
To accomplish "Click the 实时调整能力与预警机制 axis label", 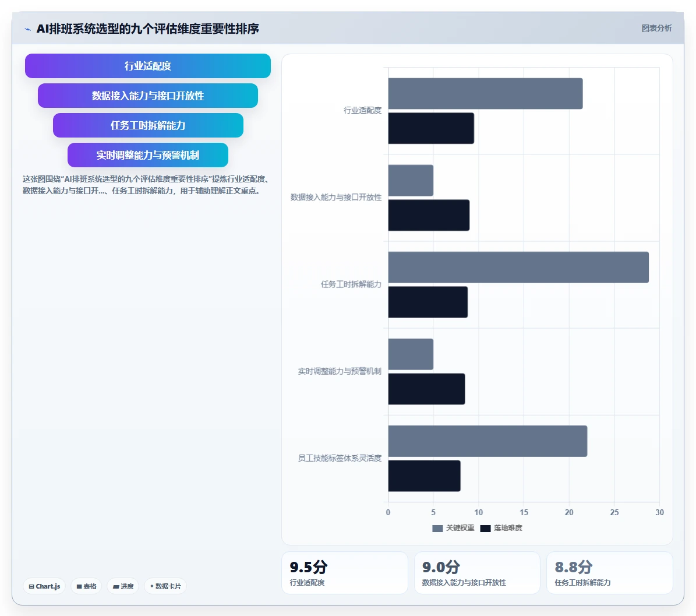I will click(340, 371).
